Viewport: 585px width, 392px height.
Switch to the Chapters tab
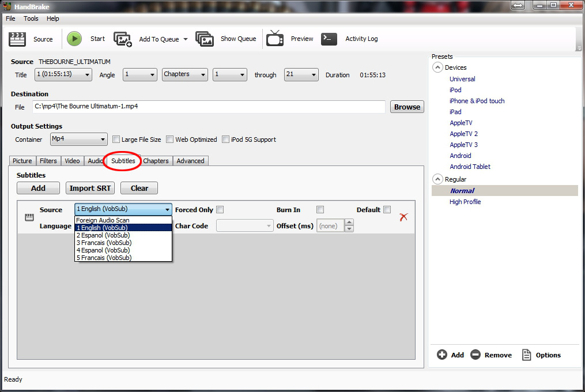[156, 161]
